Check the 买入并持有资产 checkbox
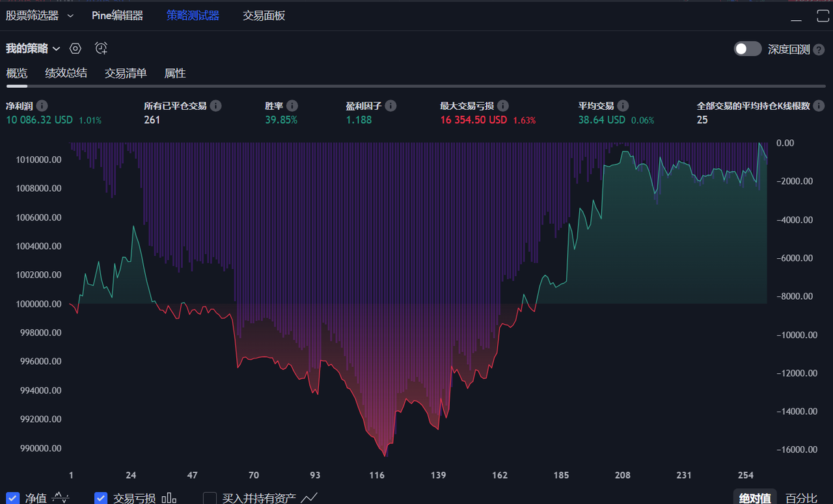 pyautogui.click(x=210, y=498)
